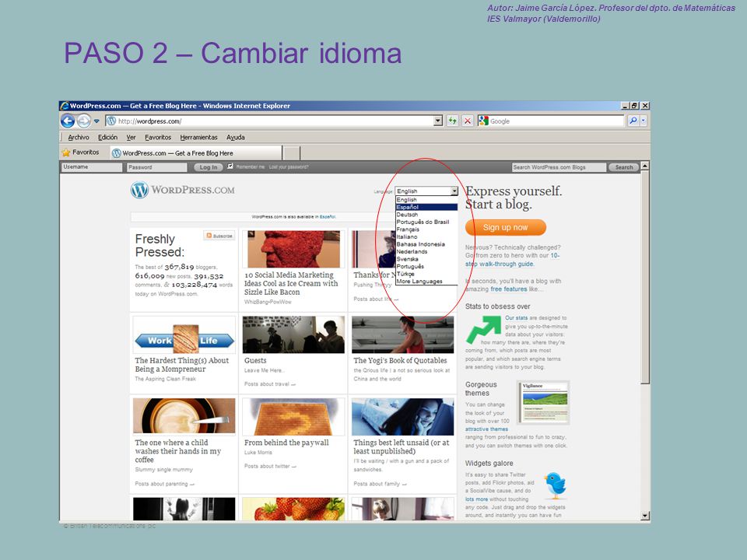Click the blue Twitter bird icon
This screenshot has height=560, width=747.
click(556, 485)
